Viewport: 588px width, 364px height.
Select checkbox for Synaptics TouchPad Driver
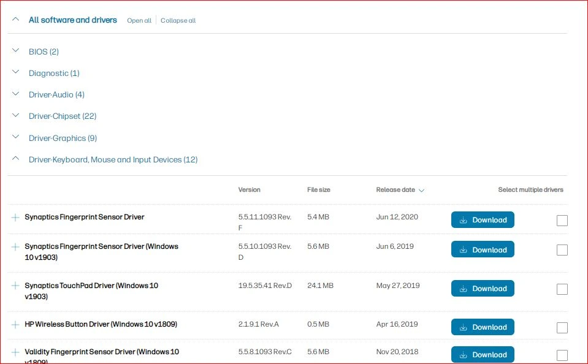(x=562, y=289)
